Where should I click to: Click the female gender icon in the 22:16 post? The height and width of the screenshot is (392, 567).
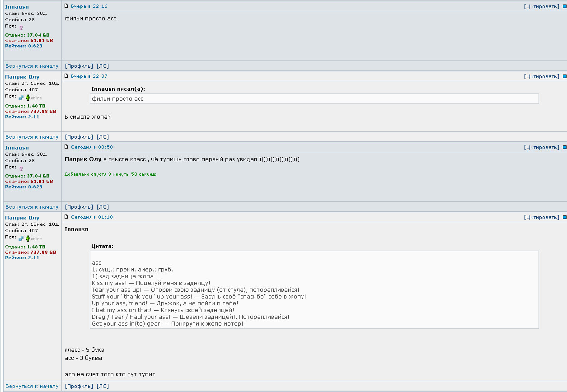[21, 28]
